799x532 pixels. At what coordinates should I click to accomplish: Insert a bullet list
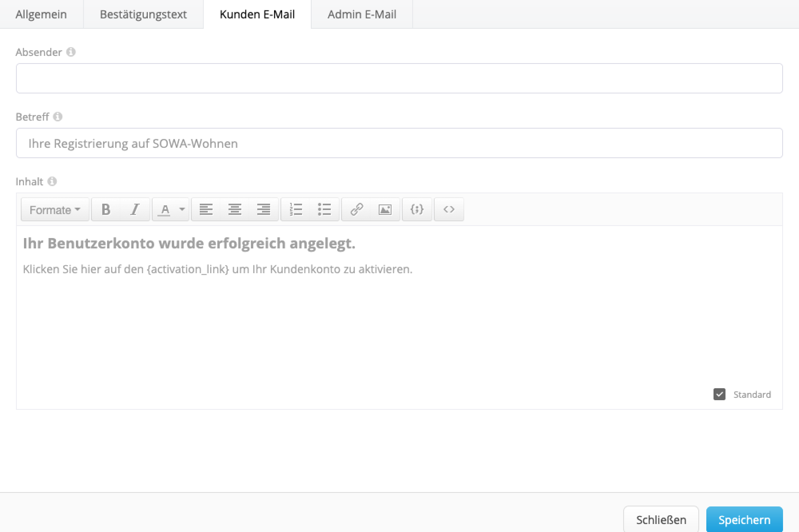coord(324,209)
